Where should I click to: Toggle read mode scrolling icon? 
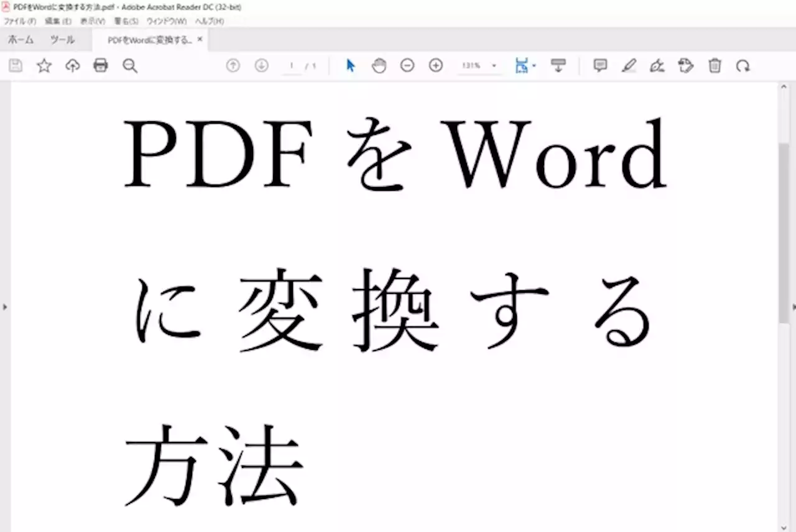click(558, 65)
